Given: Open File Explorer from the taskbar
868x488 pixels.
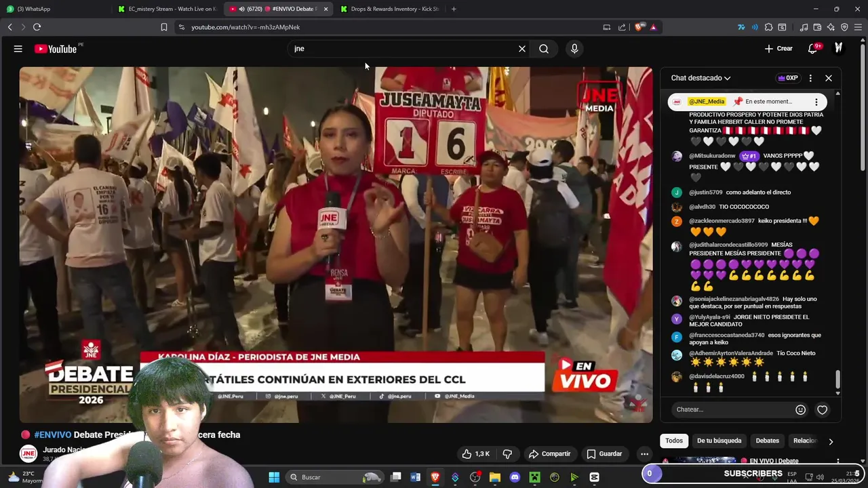Looking at the screenshot, I should coord(495,477).
